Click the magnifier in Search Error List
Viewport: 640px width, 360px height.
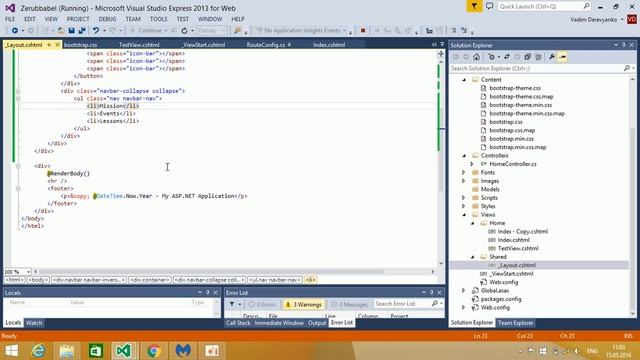(x=435, y=304)
